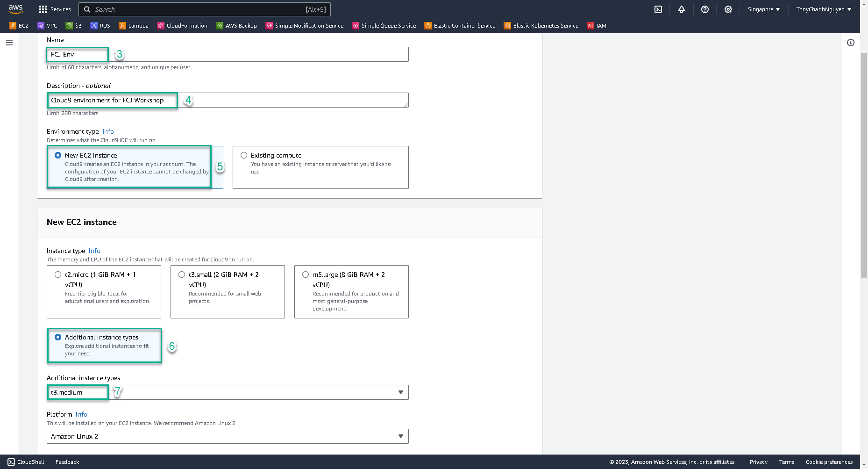The height and width of the screenshot is (469, 868).
Task: Open the help question mark menu
Action: pos(705,9)
